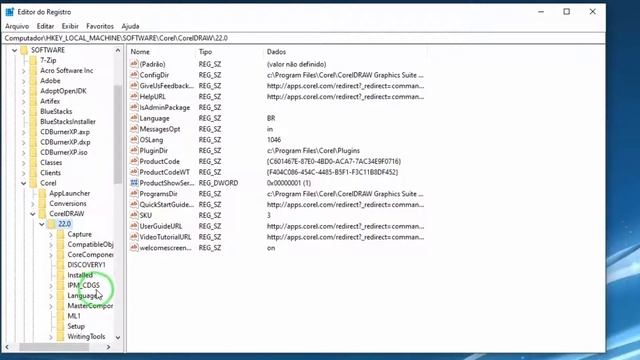Select the CoreComponent subkey
The image size is (640, 360).
90,255
